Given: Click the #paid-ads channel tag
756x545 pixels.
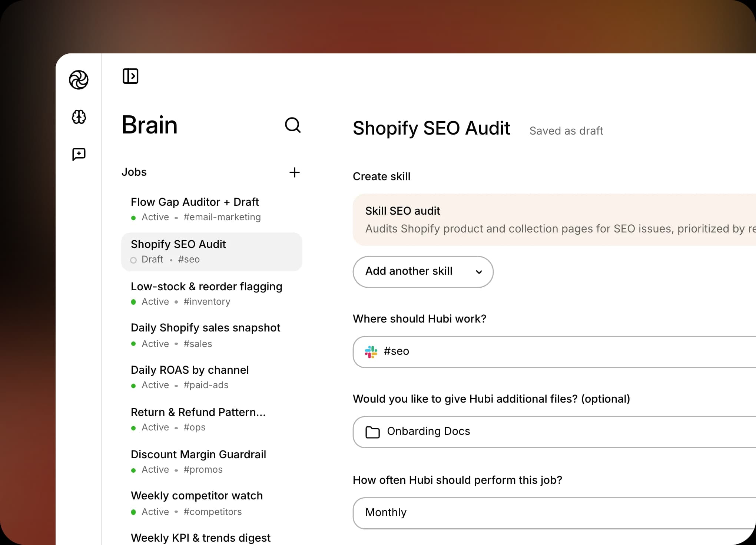Looking at the screenshot, I should coord(206,385).
